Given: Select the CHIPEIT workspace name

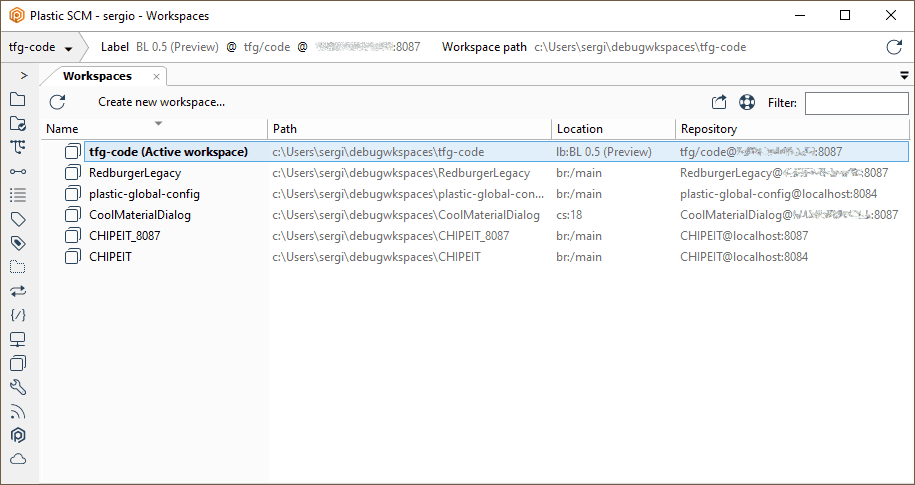Looking at the screenshot, I should click(x=110, y=257).
